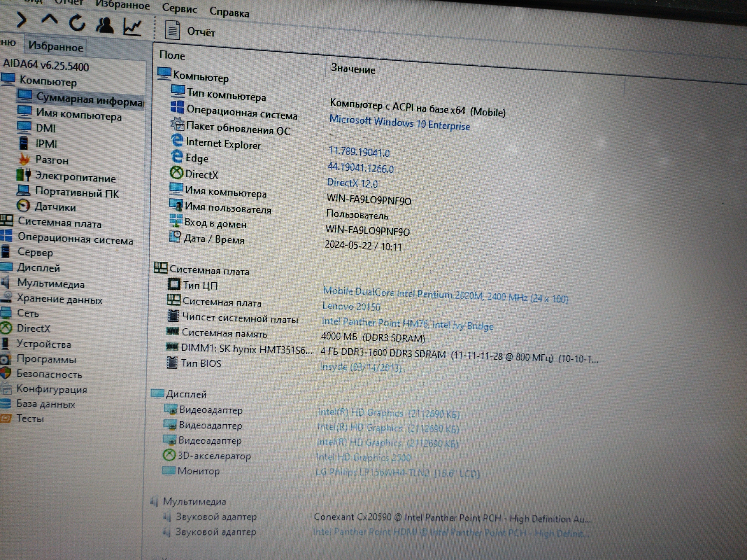
Task: Switch to the Избранное sidebar tab
Action: click(56, 47)
